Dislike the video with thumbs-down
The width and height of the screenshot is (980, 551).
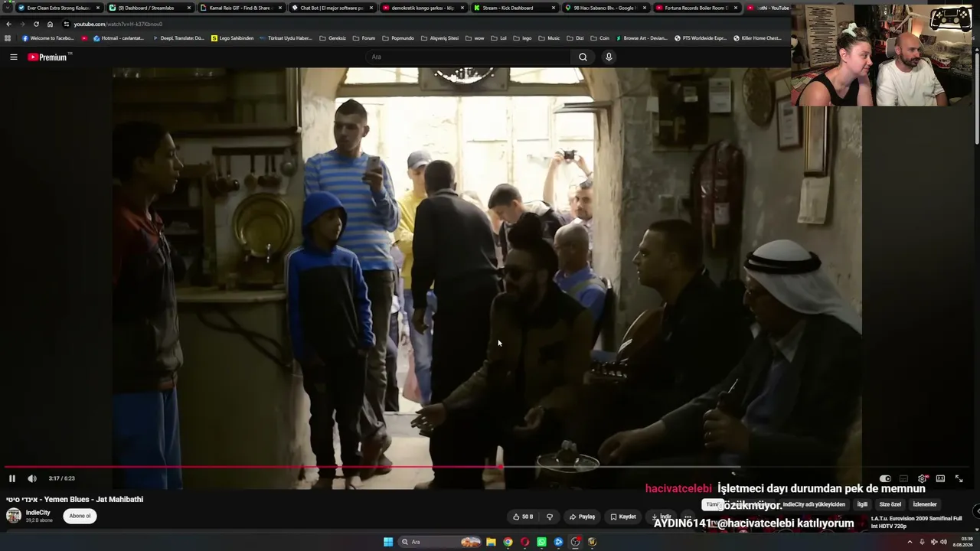coord(550,517)
